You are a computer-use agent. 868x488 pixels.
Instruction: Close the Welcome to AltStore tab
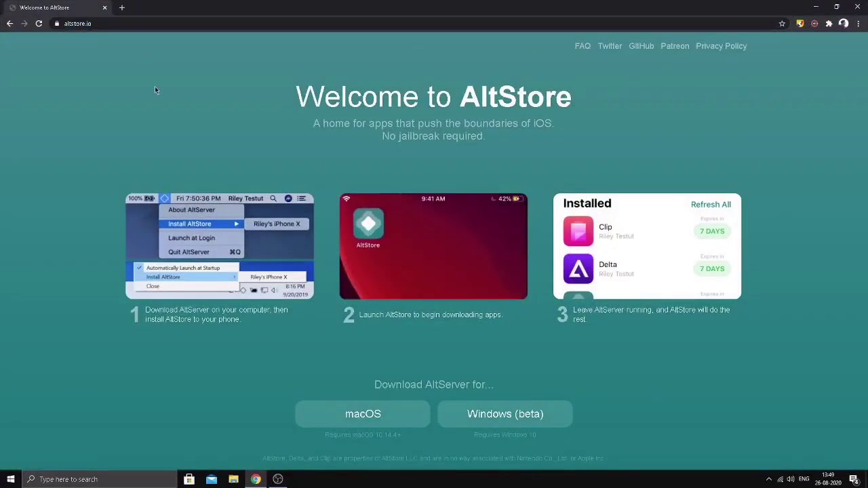[104, 7]
